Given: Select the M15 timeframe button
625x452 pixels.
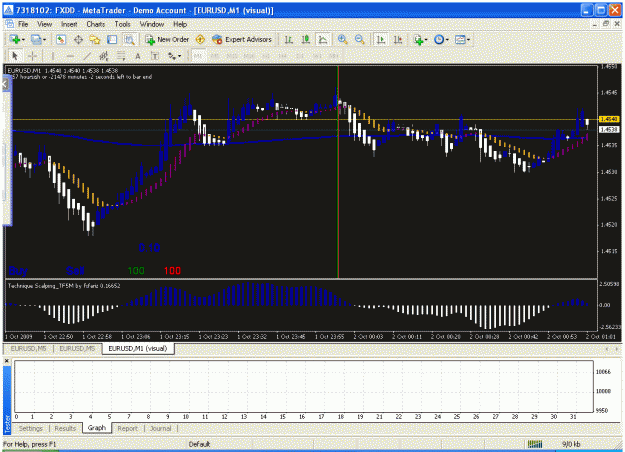Looking at the screenshot, I should pos(232,56).
